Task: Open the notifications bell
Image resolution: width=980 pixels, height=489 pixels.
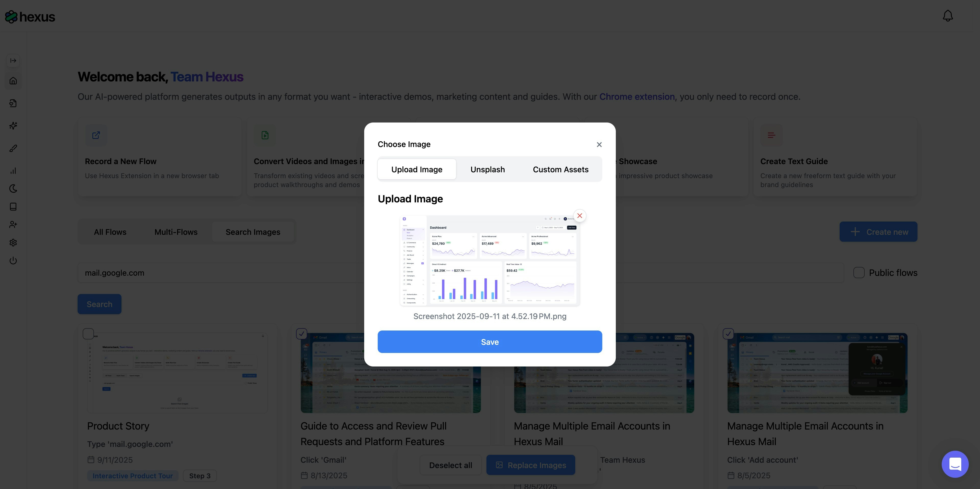Action: (948, 16)
